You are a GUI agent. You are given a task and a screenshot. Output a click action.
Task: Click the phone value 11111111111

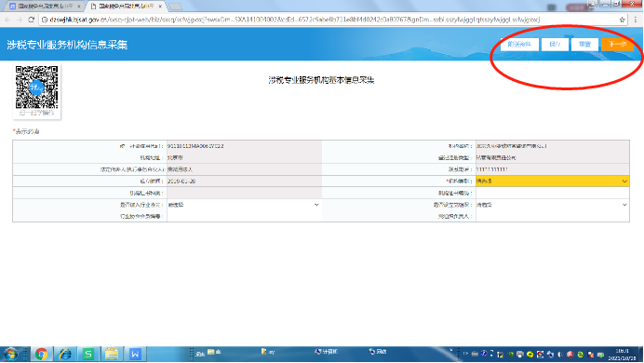point(492,169)
